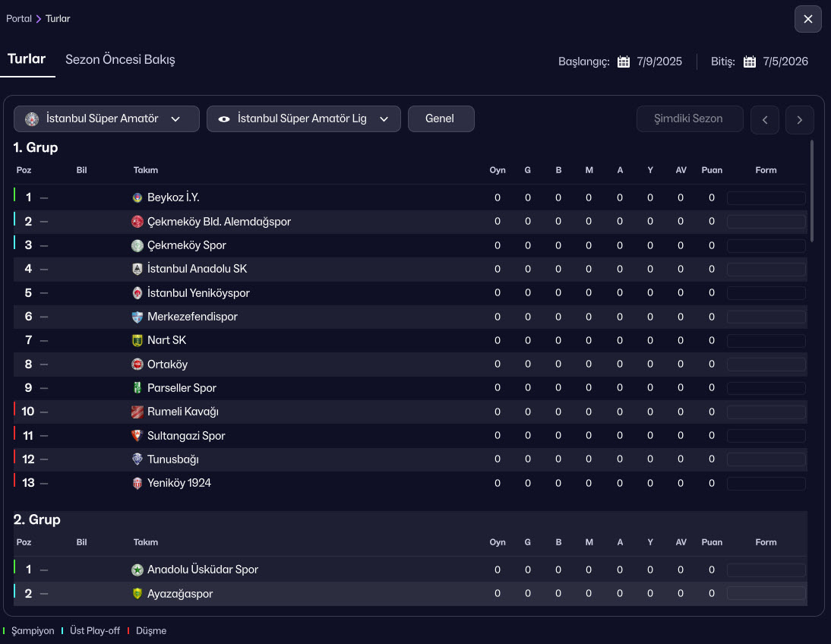
Task: Switch to the Turlar tab
Action: 27,59
